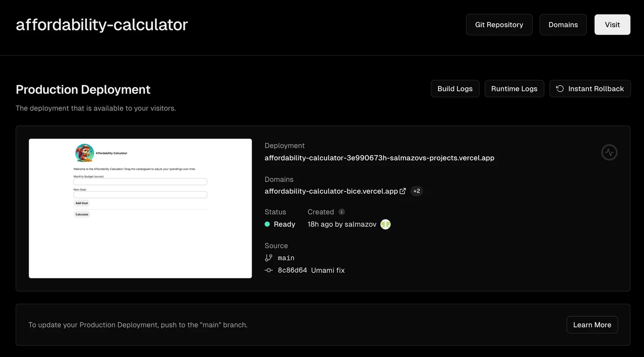
Task: Click the Learn More button
Action: click(592, 325)
